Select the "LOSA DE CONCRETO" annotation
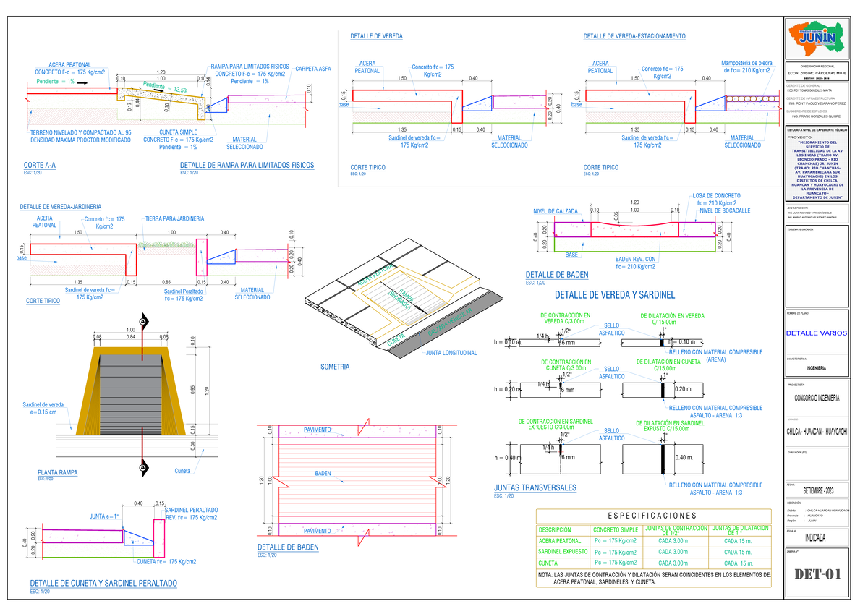The height and width of the screenshot is (614, 868). click(x=716, y=196)
